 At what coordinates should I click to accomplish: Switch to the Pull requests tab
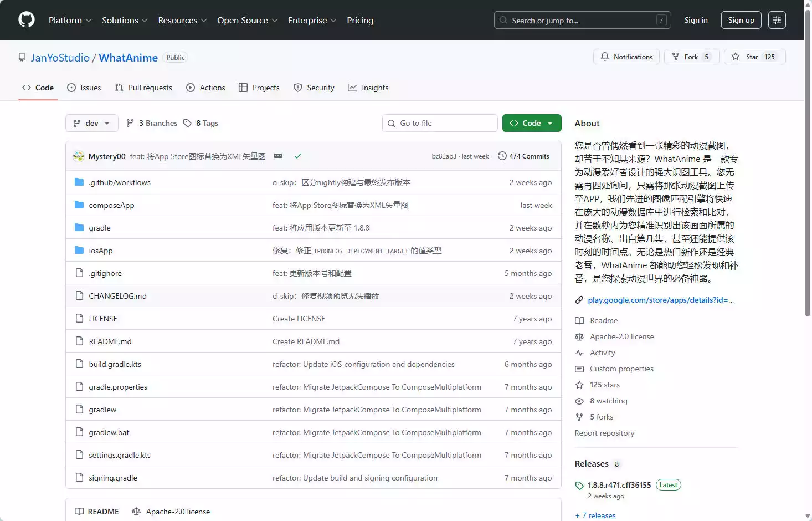pyautogui.click(x=143, y=88)
